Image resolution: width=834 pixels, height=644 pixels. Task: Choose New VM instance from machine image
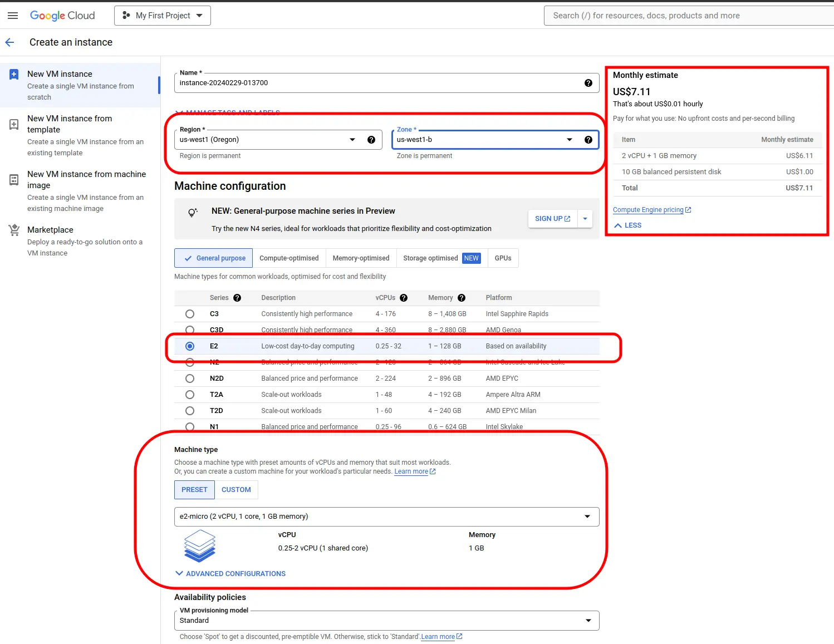point(80,191)
